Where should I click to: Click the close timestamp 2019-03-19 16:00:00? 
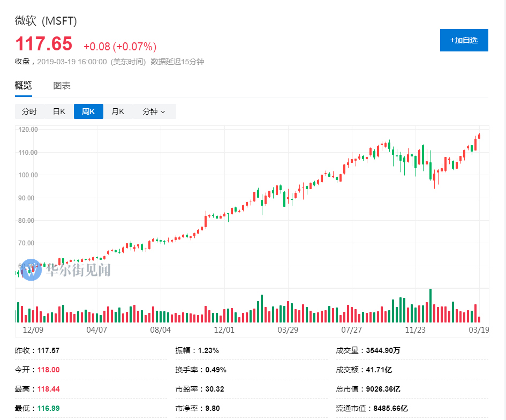(72, 62)
